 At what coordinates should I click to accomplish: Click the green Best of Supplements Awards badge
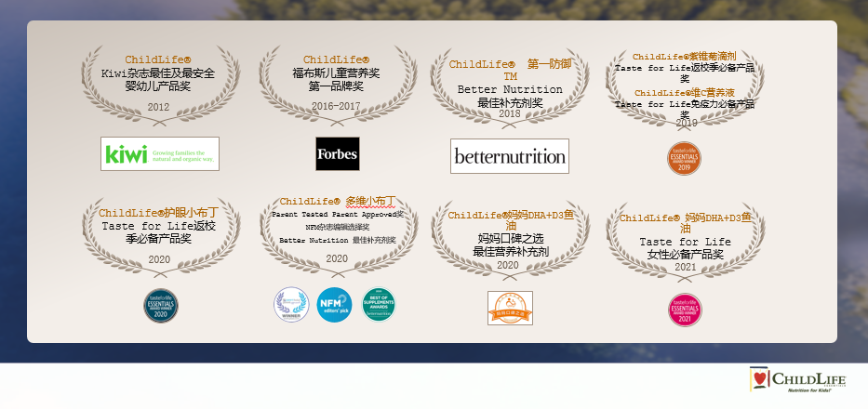pyautogui.click(x=379, y=304)
